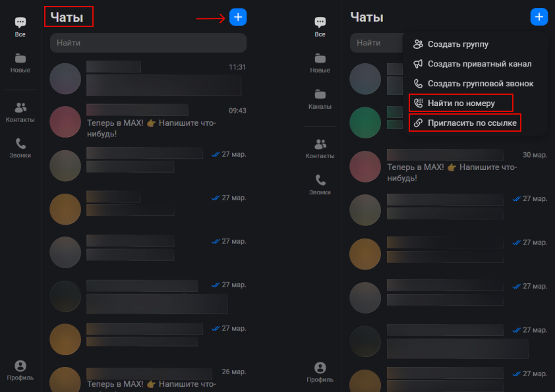Click blue plus button indicated by red arrow
The height and width of the screenshot is (392, 555).
pyautogui.click(x=238, y=17)
